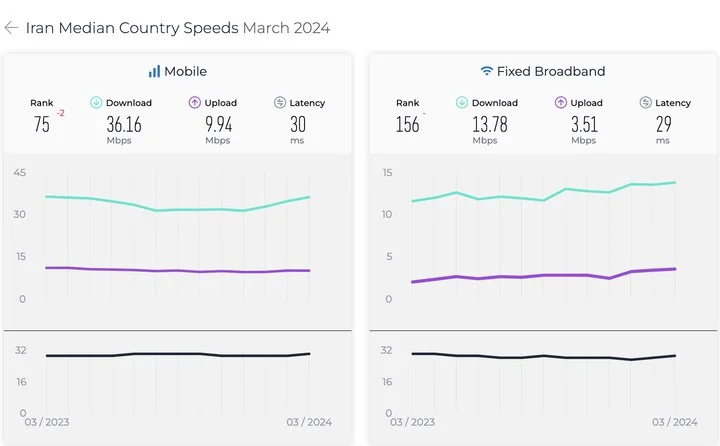The height and width of the screenshot is (446, 720).
Task: Click the Mobile rank value 75
Action: pos(41,124)
